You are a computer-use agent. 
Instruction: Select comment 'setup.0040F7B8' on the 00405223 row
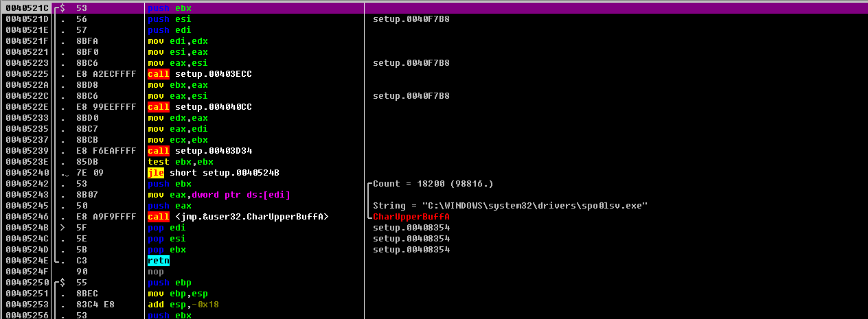point(411,63)
